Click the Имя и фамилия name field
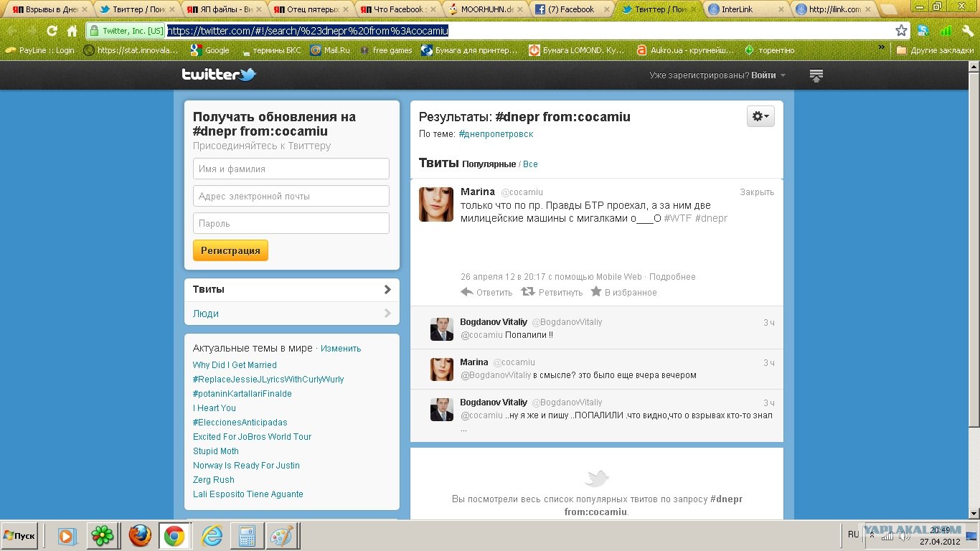Screen dimensions: 980x551 click(291, 169)
